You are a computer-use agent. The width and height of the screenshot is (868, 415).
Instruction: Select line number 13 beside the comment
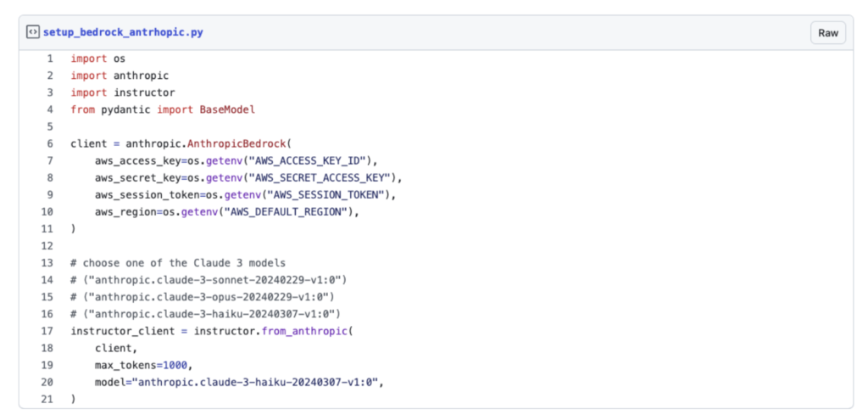click(47, 262)
